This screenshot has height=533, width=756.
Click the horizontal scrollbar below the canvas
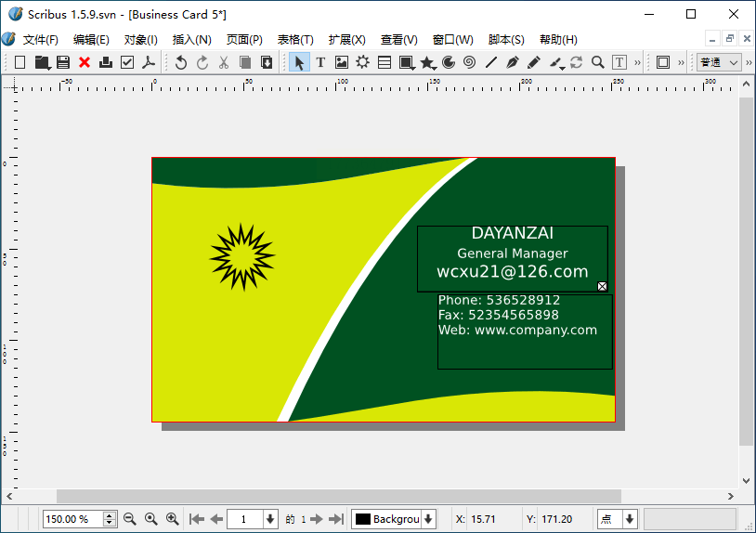(x=338, y=496)
